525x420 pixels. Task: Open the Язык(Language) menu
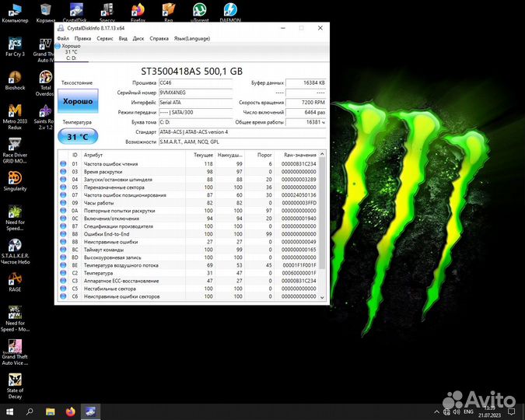[x=191, y=38]
